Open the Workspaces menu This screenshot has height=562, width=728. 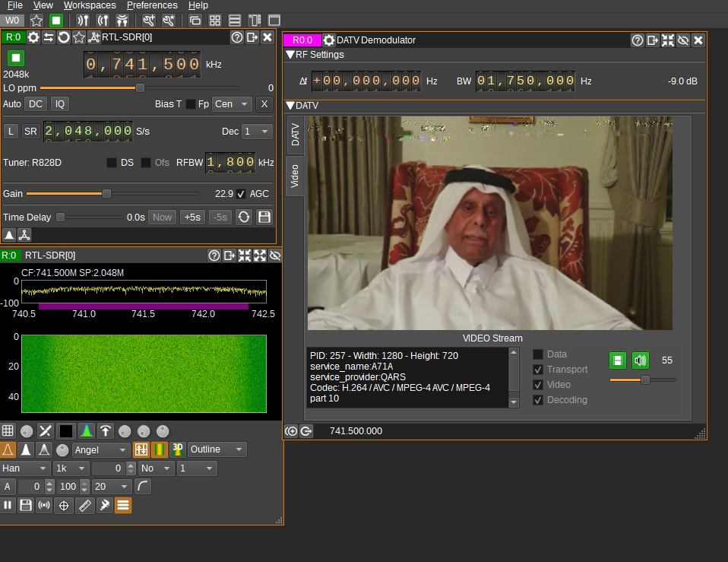pos(90,5)
